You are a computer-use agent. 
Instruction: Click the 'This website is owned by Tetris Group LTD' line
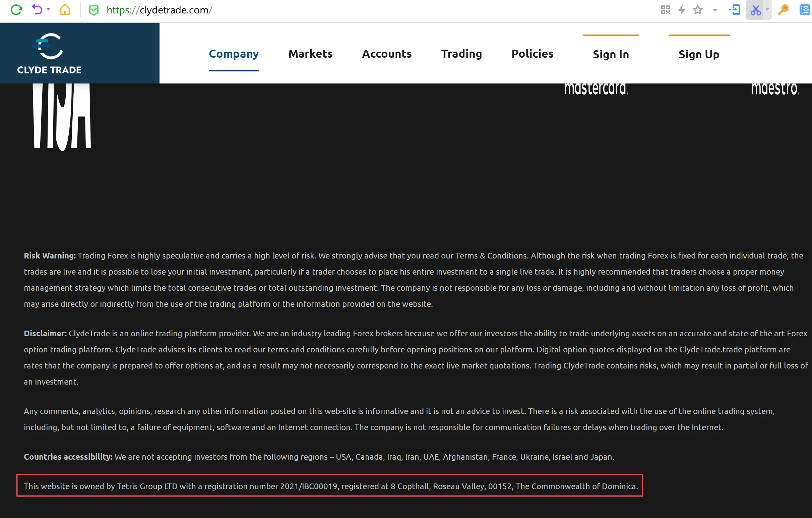tap(330, 486)
